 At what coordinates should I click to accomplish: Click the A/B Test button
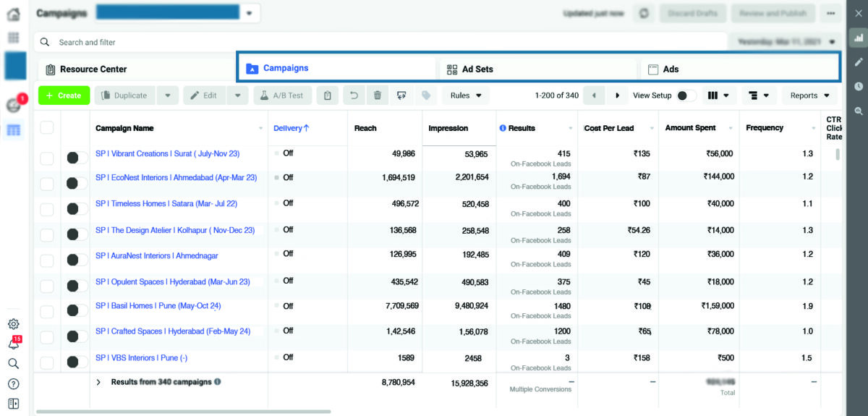(282, 95)
